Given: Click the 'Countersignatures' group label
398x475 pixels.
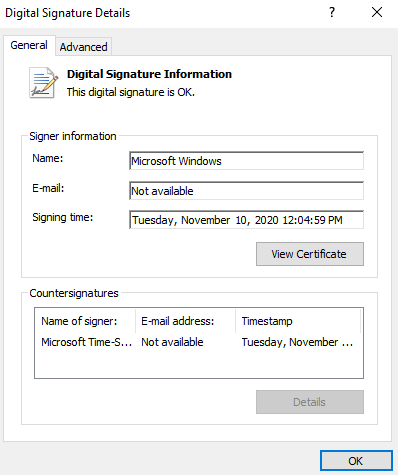Looking at the screenshot, I should (74, 293).
